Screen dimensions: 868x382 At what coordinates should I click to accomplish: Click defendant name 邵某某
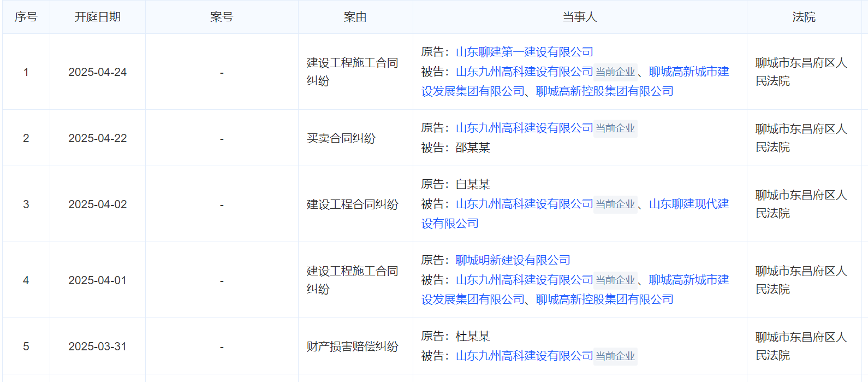[473, 148]
